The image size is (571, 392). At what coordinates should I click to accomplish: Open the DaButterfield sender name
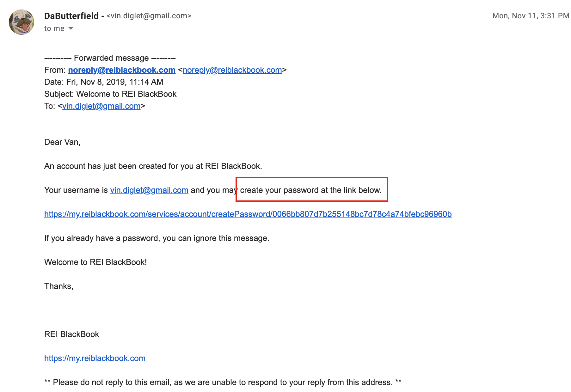71,16
